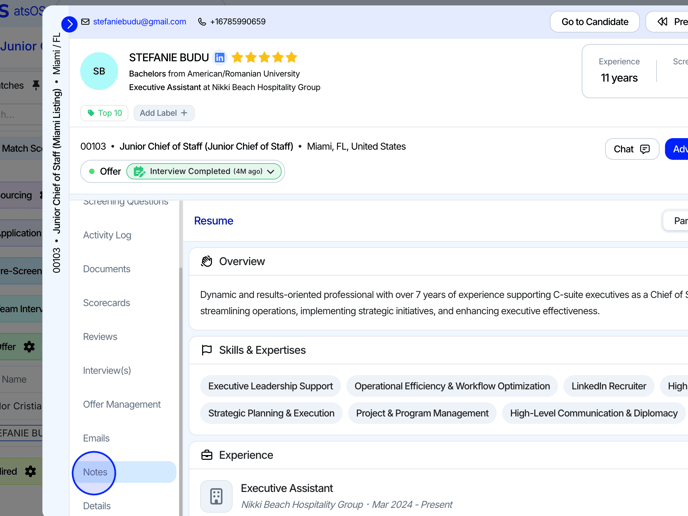The image size is (688, 516).
Task: Click stefaniebudu@gmail.com email link
Action: (x=139, y=22)
